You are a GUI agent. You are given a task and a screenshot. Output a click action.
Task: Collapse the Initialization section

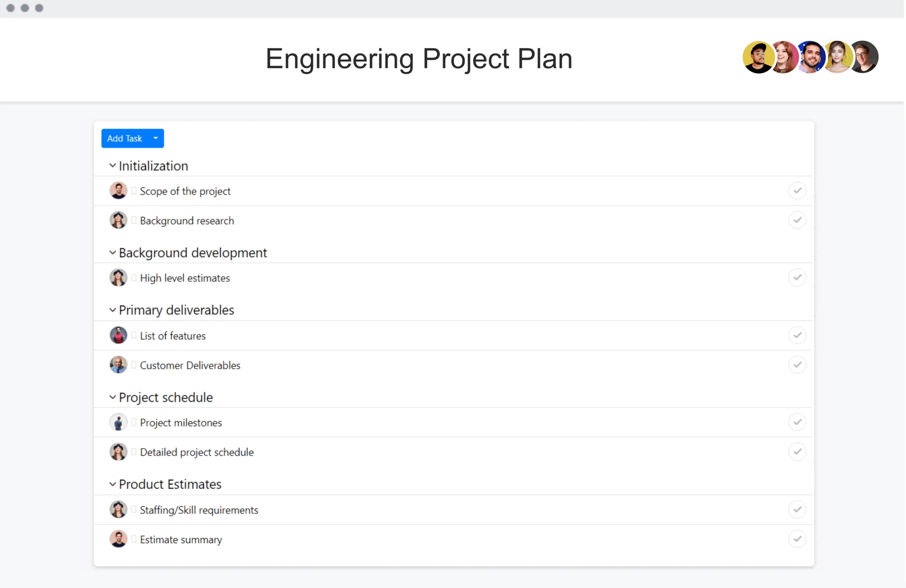coord(112,165)
